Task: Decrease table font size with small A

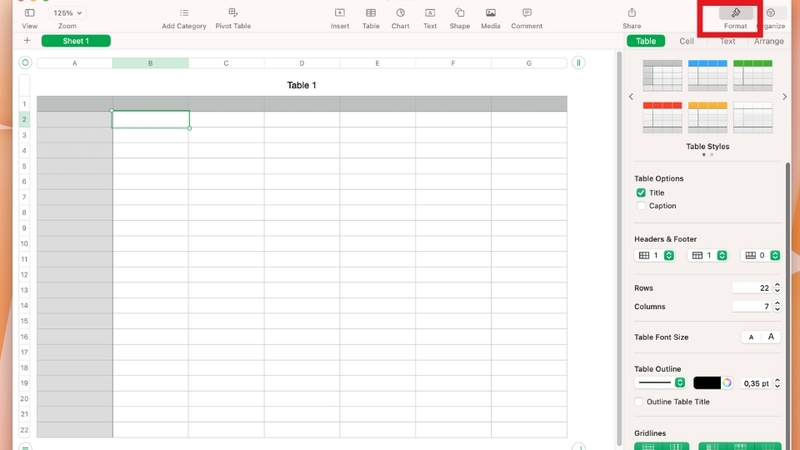Action: coord(751,337)
